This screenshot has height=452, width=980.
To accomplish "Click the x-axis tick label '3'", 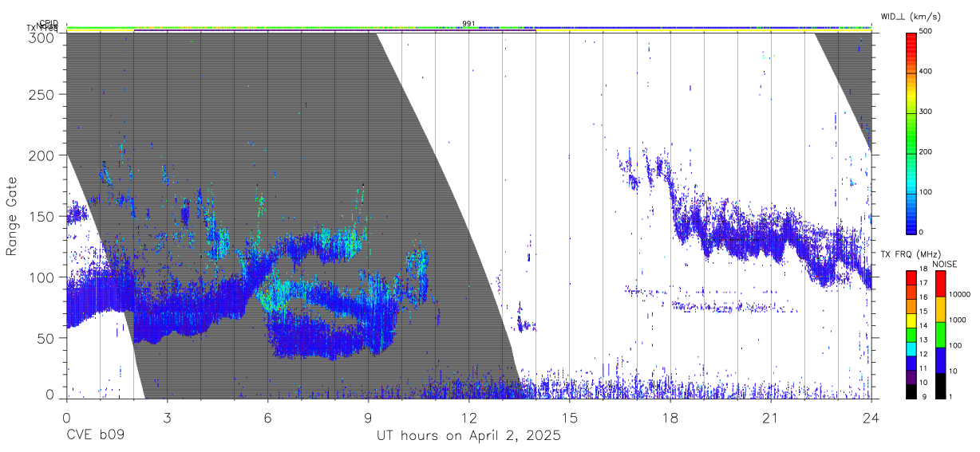I will click(x=167, y=418).
